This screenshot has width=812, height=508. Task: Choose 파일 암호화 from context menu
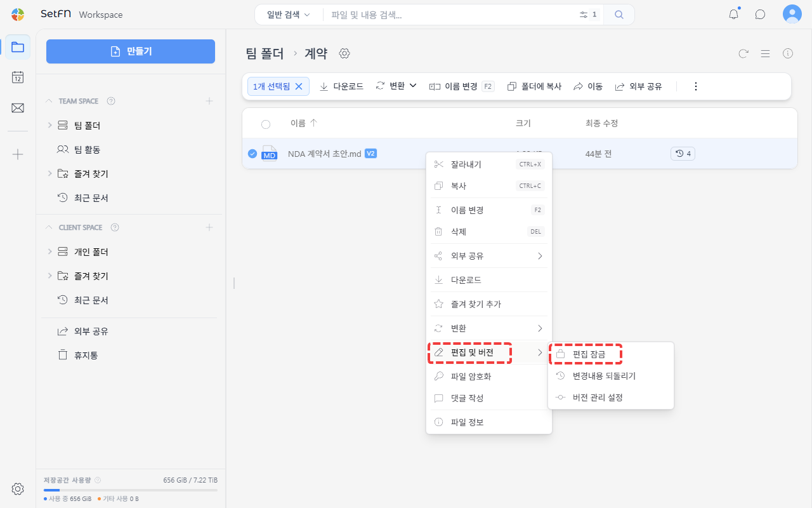[489, 377]
